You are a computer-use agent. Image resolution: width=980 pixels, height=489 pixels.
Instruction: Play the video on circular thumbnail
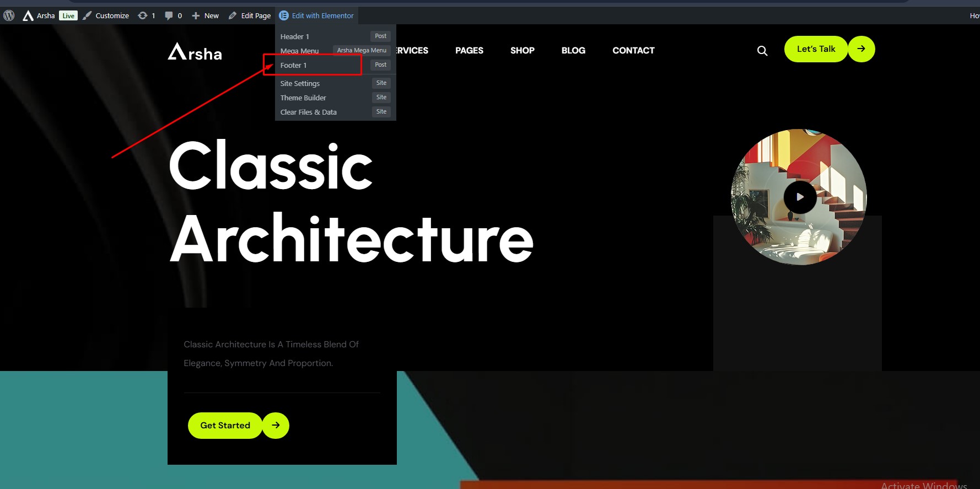800,197
